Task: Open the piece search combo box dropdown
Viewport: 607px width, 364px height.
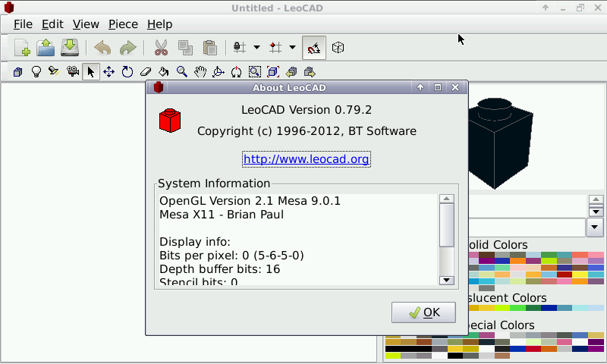Action: pos(596,227)
